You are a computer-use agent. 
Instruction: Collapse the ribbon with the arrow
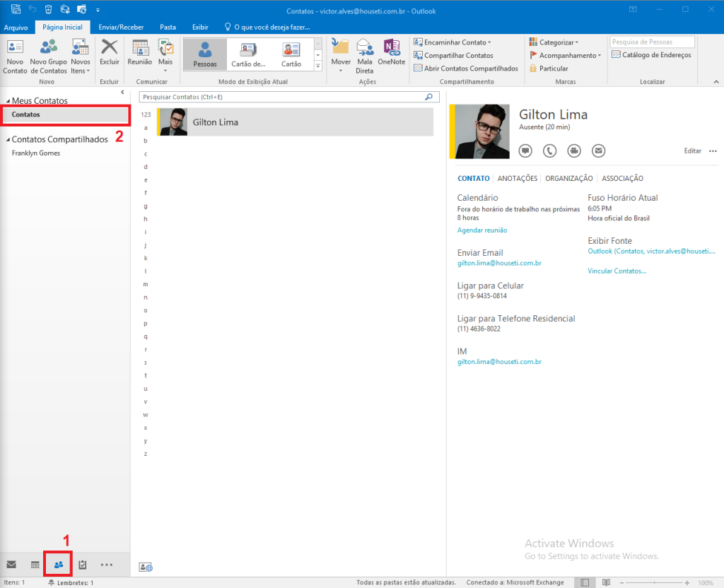(x=716, y=82)
